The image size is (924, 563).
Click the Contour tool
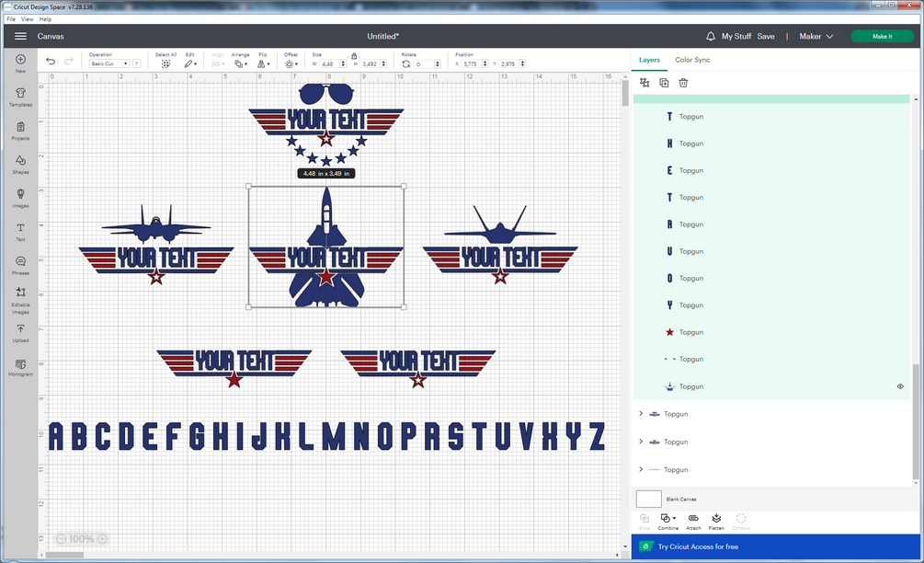pyautogui.click(x=741, y=522)
